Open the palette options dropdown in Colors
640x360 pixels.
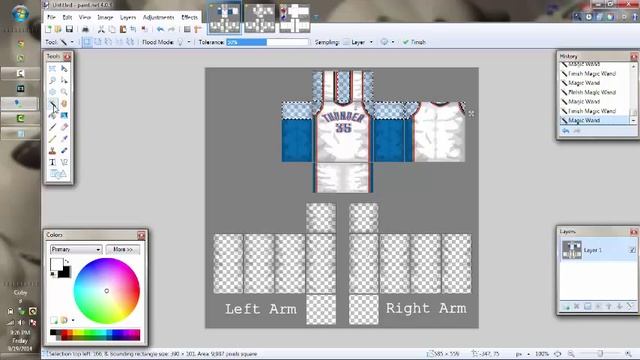pos(73,320)
